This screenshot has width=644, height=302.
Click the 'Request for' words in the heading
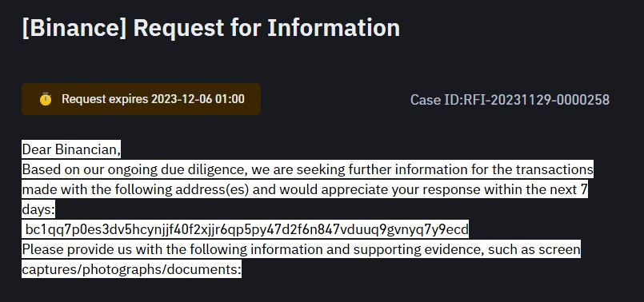point(198,28)
